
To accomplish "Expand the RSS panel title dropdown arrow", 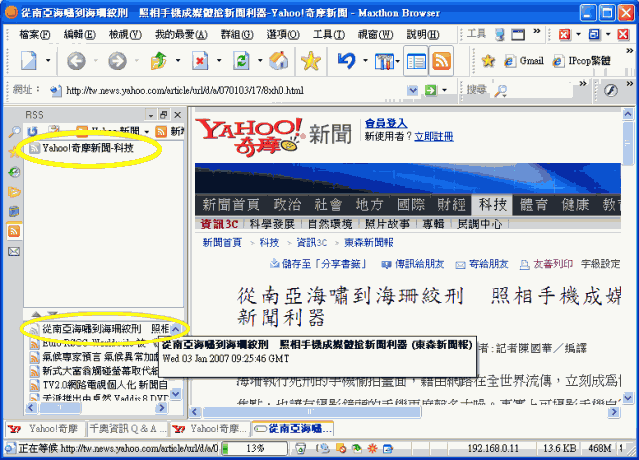I will pos(151,115).
